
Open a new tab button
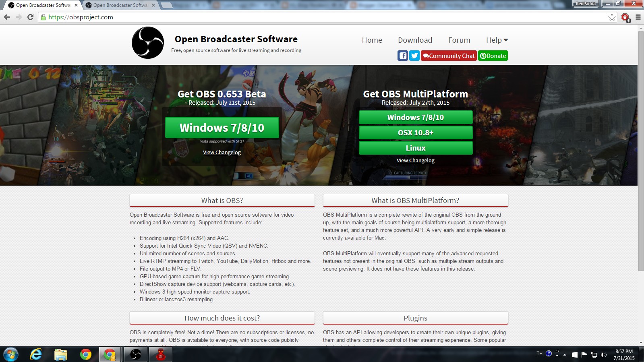point(166,5)
